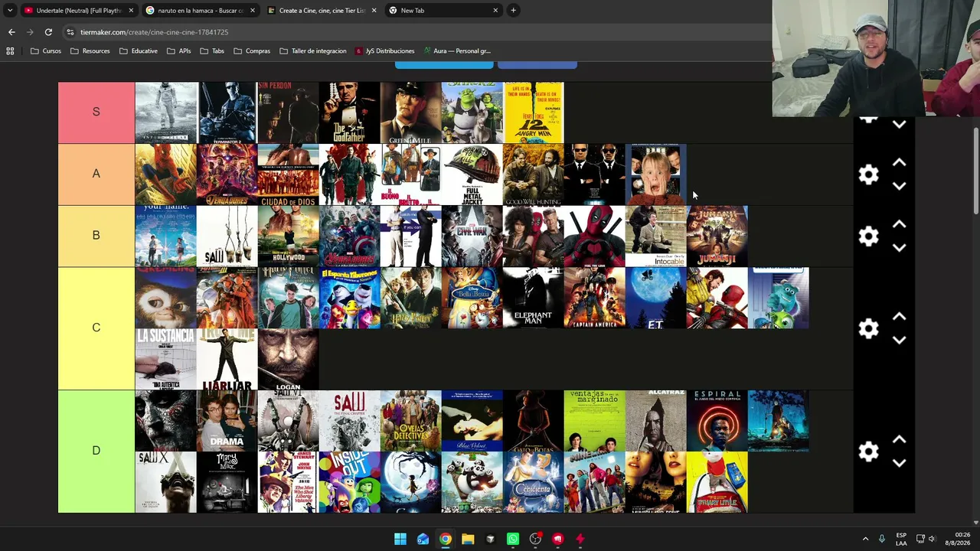Open the volume control in system tray
This screenshot has width=980, height=551.
pyautogui.click(x=933, y=539)
